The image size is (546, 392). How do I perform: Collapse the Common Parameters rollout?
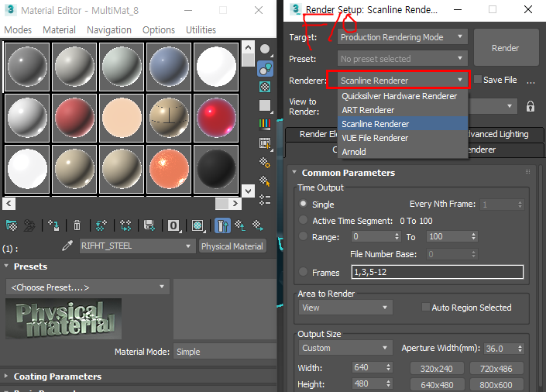(x=349, y=173)
